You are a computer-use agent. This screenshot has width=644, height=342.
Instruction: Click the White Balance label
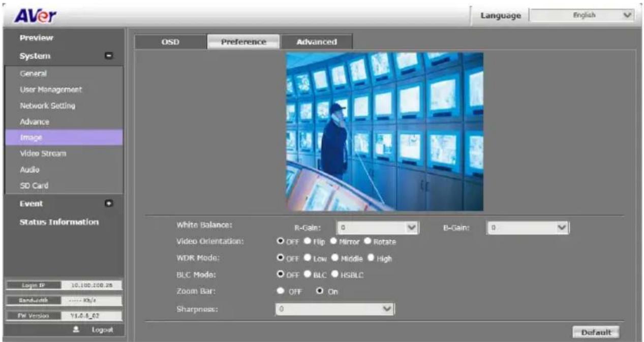coord(204,224)
